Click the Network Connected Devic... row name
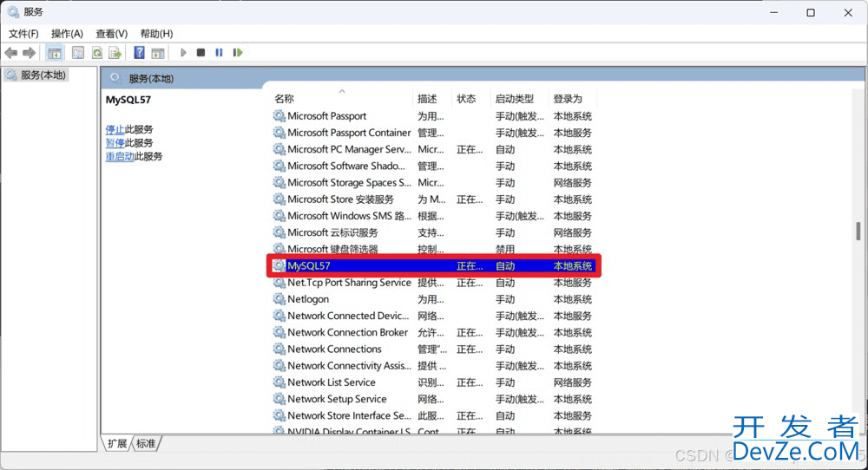The height and width of the screenshot is (470, 868). pyautogui.click(x=348, y=316)
